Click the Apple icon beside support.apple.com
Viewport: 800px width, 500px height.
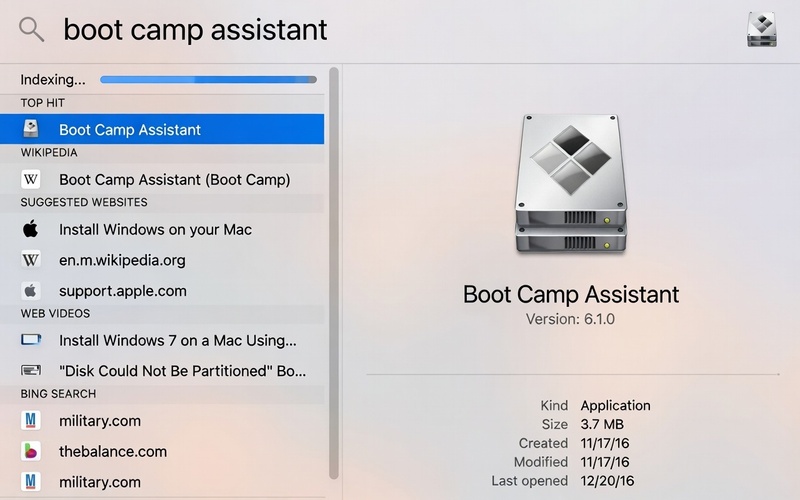coord(31,290)
